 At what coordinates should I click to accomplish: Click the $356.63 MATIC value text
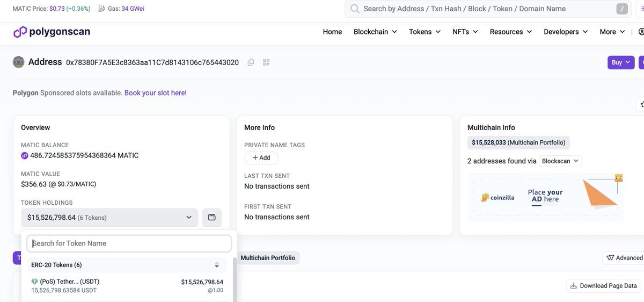click(x=58, y=184)
